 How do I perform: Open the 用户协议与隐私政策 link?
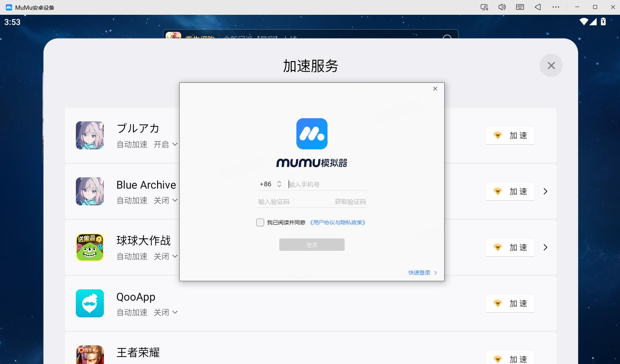[x=338, y=222]
